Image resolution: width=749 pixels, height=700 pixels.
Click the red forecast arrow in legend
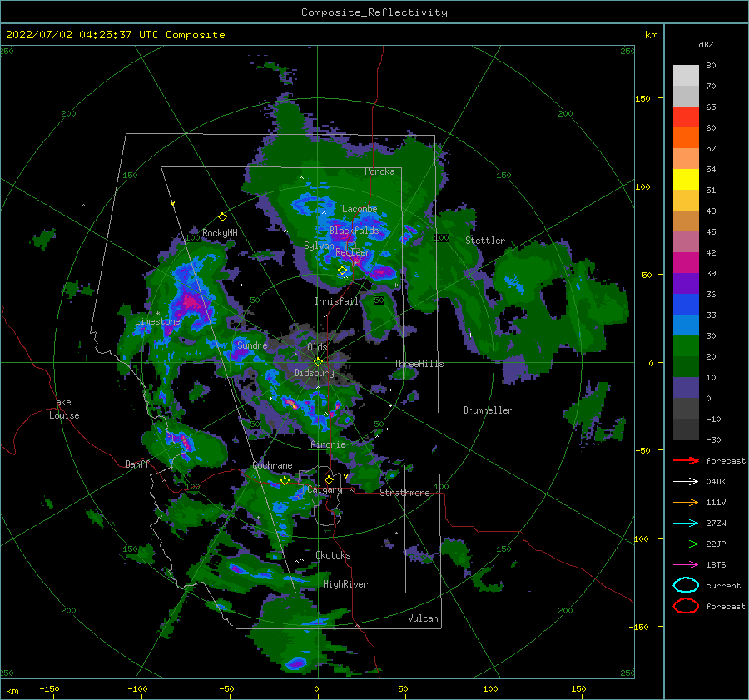[686, 460]
